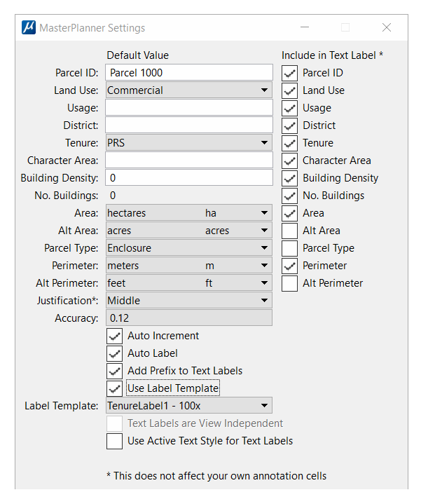421x504 pixels.
Task: Toggle Perimeter include-in-label checkbox
Action: click(x=290, y=266)
